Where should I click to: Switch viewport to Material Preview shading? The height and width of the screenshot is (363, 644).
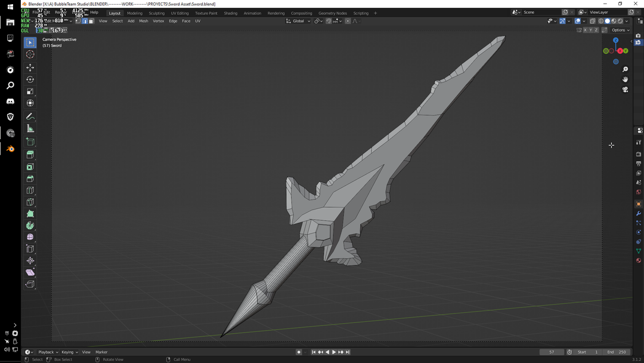tap(614, 20)
